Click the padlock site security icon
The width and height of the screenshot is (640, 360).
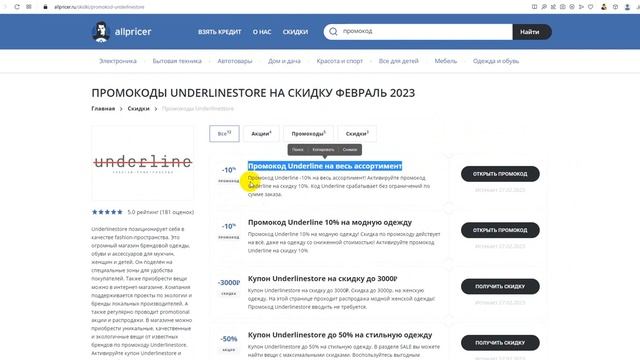(45, 7)
